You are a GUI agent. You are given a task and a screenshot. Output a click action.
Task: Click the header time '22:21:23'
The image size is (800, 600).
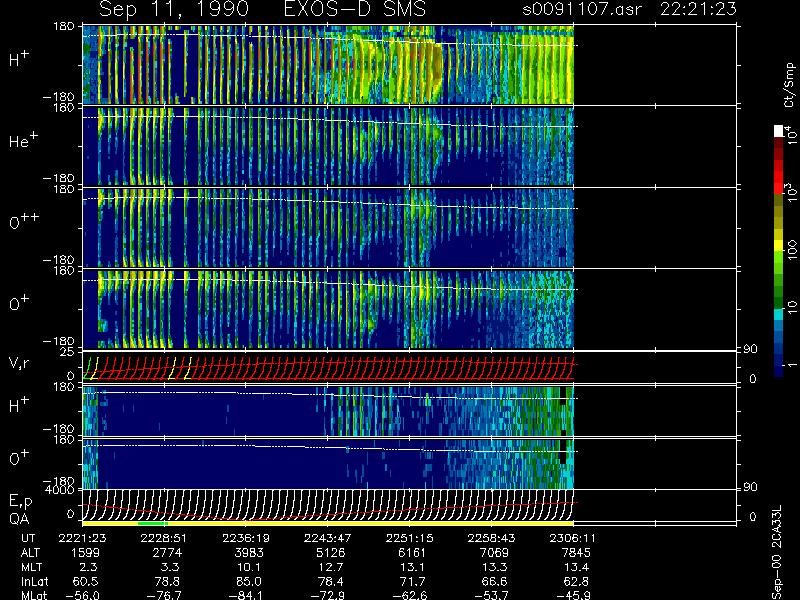698,9
